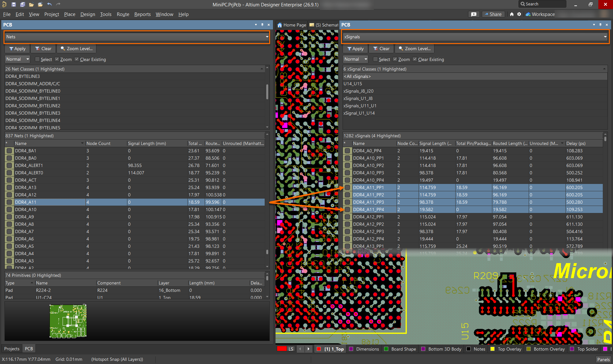
Task: Switch to the Home Page tab
Action: point(291,25)
